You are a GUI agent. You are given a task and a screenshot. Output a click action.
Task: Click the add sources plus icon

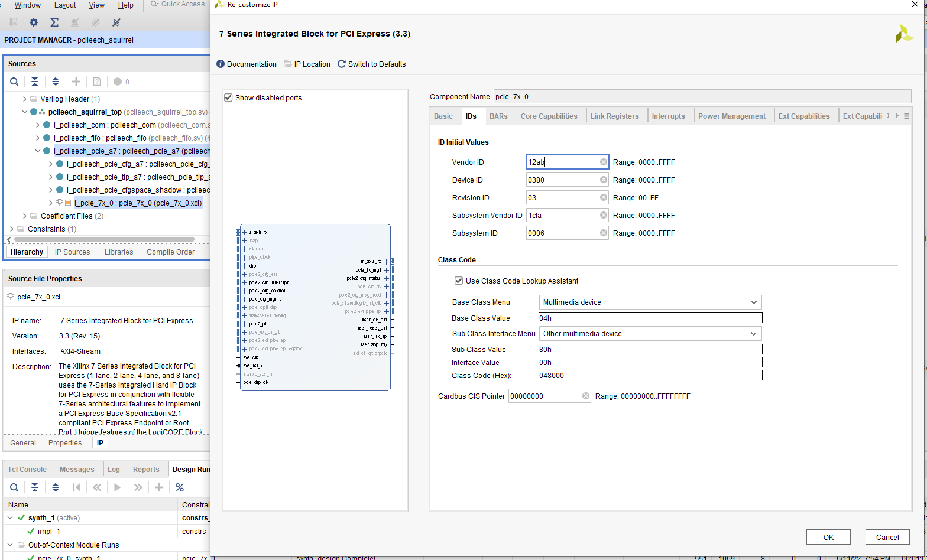click(76, 82)
